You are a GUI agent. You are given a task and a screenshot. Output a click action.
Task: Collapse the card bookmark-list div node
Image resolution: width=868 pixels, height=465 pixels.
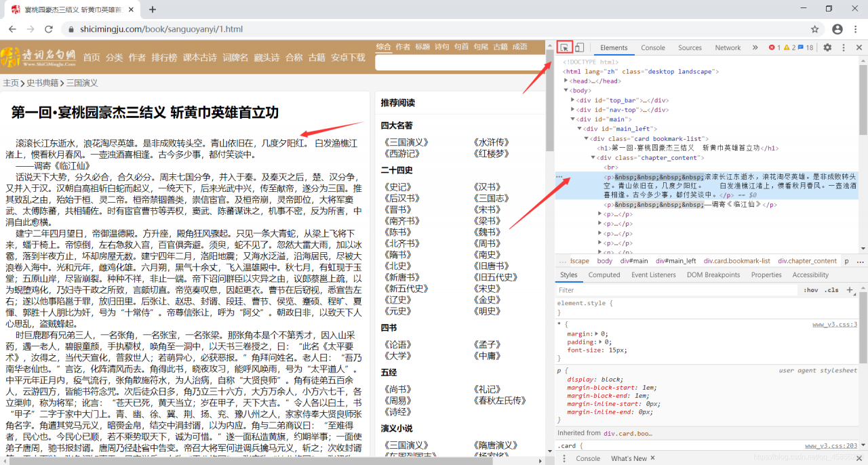(x=587, y=138)
